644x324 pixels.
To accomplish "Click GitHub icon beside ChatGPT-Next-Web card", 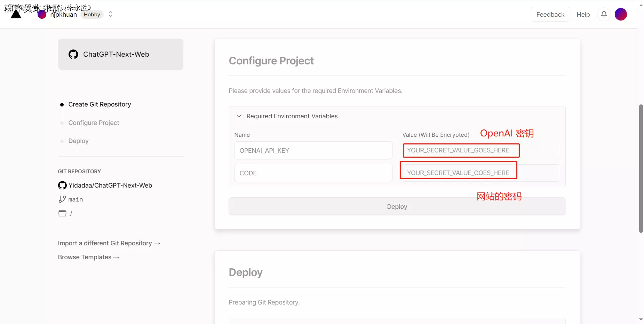I will click(73, 54).
